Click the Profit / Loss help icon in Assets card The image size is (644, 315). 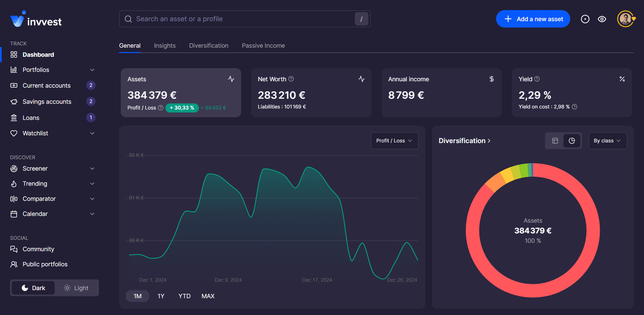[161, 108]
